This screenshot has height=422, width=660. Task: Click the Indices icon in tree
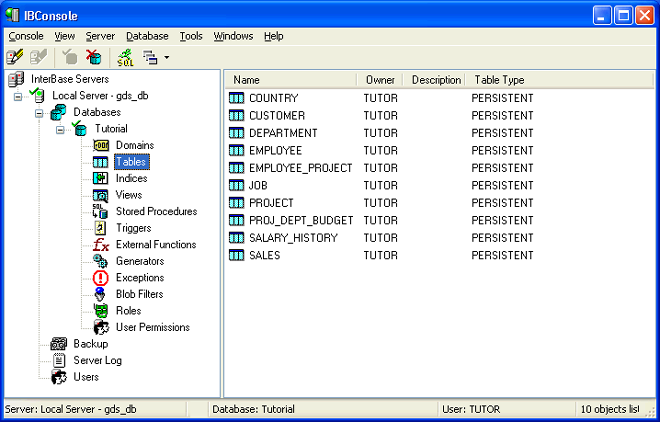[x=101, y=178]
